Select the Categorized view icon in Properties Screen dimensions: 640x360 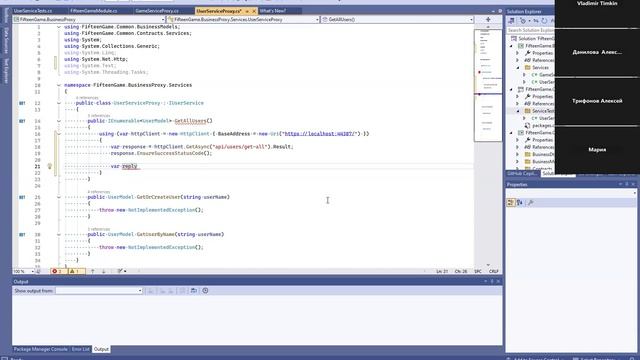tap(511, 203)
